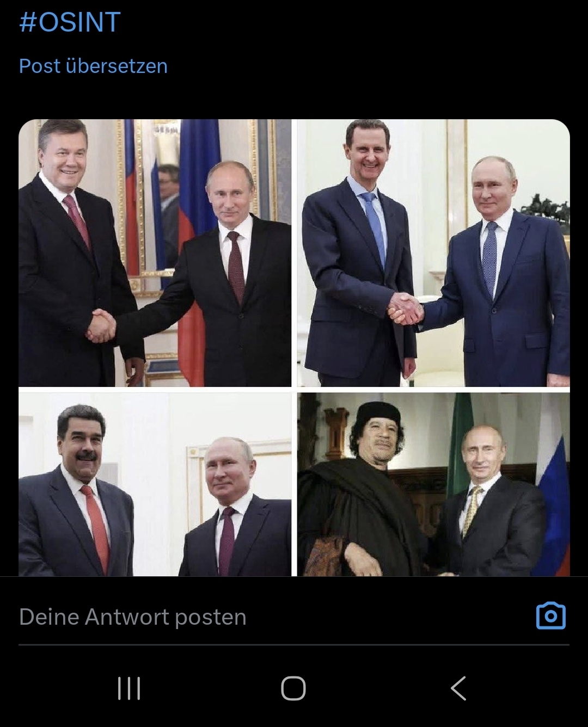Open the photo with the black-robed man
This screenshot has height=727, width=588.
point(433,484)
